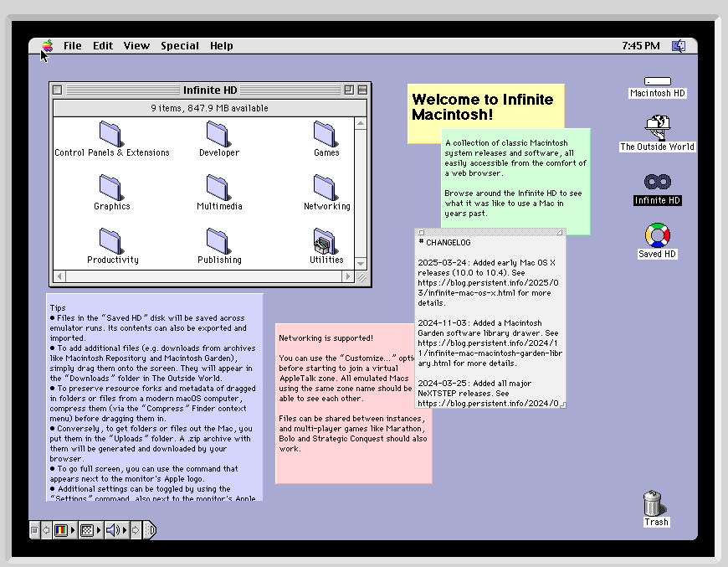Expand the sound volume module's arrow

click(125, 530)
